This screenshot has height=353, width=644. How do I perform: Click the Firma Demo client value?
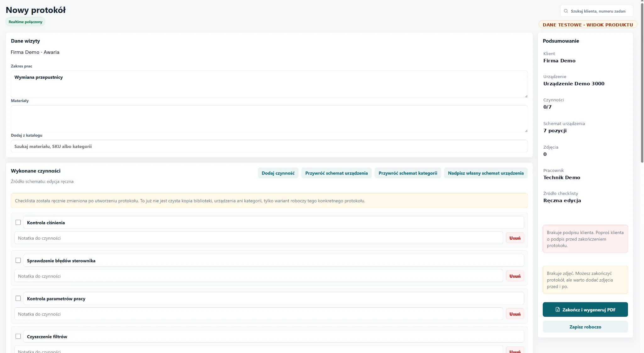[559, 61]
